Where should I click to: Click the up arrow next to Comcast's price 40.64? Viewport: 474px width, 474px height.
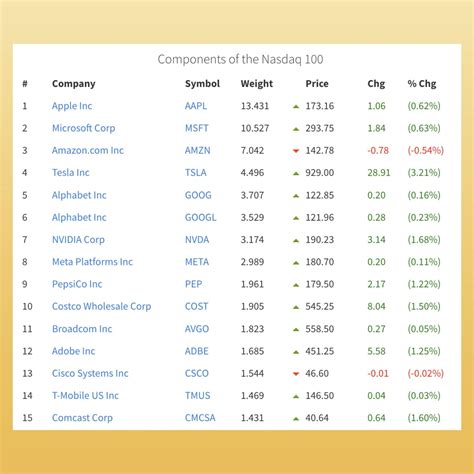pos(296,418)
